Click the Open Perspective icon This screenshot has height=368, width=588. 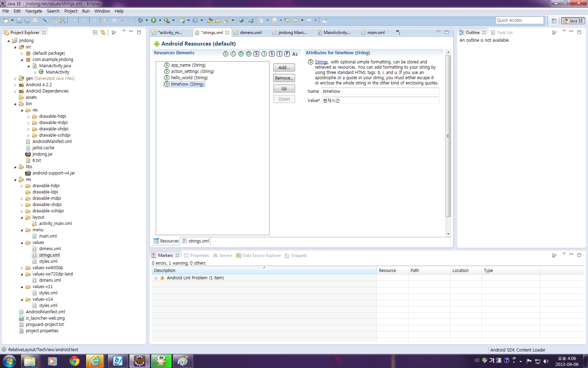(x=554, y=21)
